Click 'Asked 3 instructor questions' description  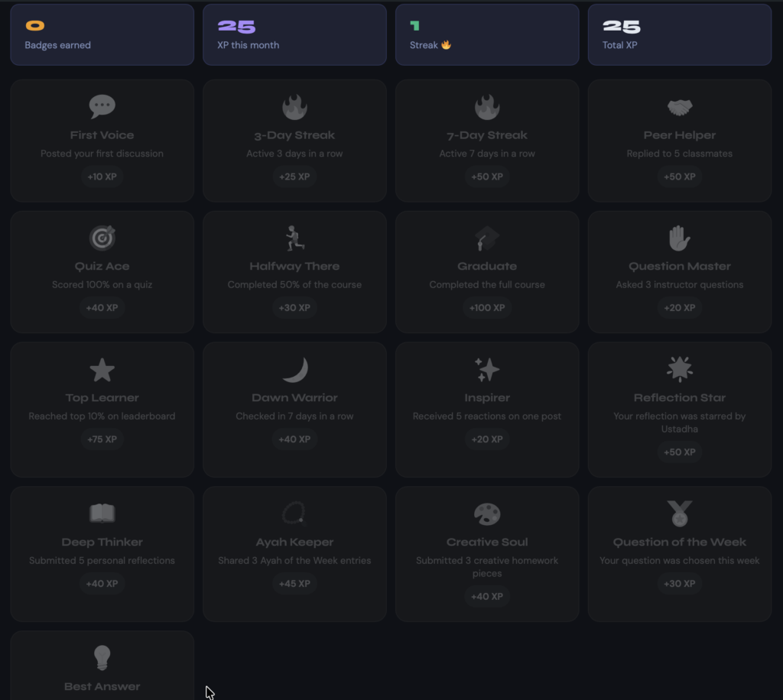[680, 285]
